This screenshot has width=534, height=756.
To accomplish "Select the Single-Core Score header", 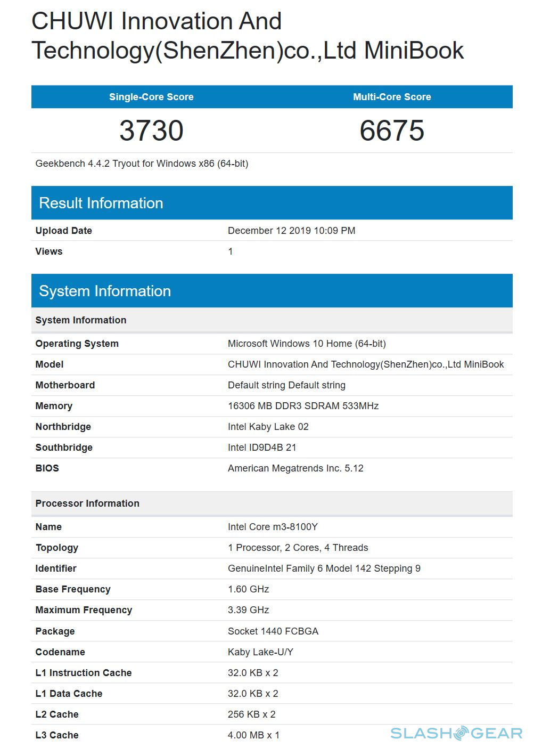I will (151, 97).
